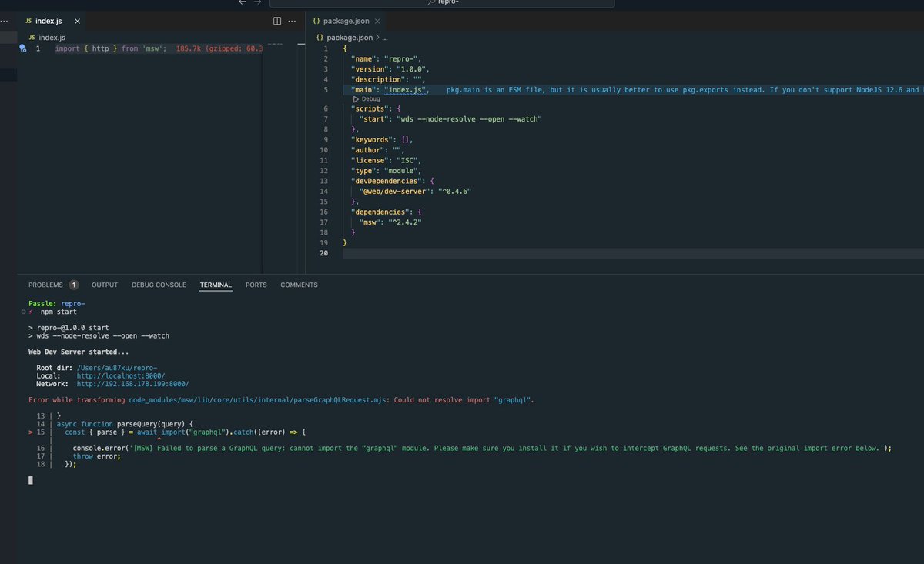Click 'msw' string in index.js import
Image resolution: width=924 pixels, height=564 pixels.
pyautogui.click(x=153, y=48)
